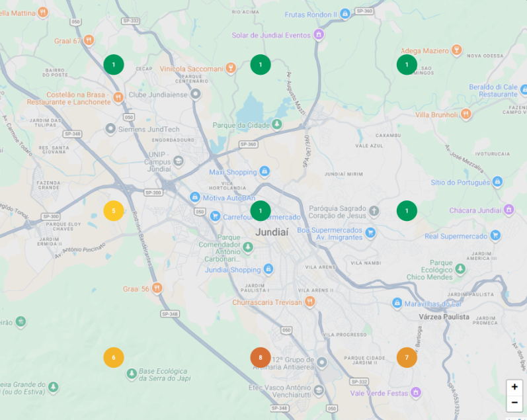Click green marker 1 right of Paróquia Sagrado

[407, 211]
